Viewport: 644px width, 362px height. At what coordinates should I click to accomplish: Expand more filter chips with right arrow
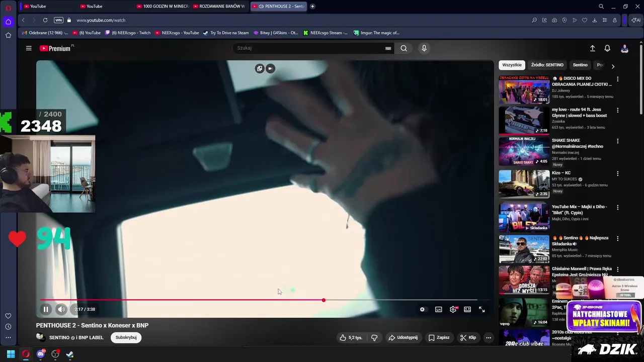click(x=613, y=66)
